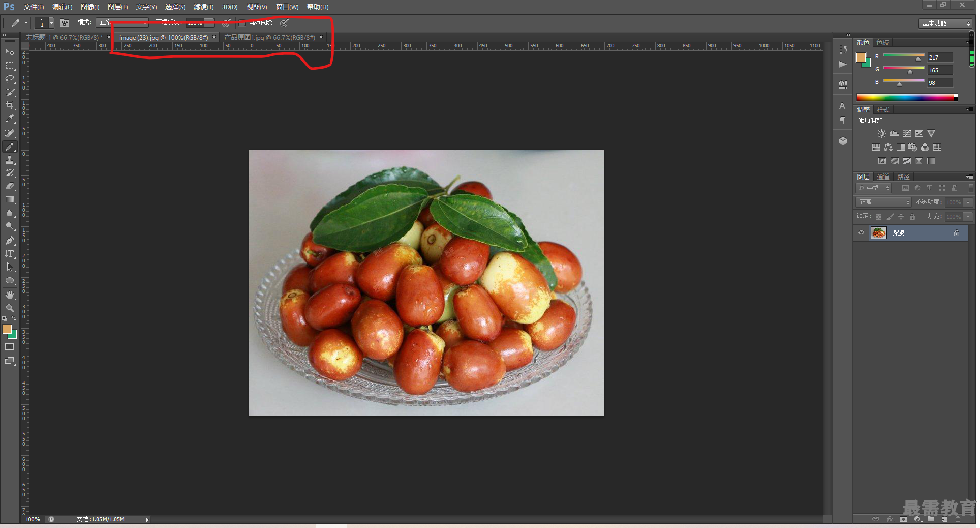Select the Quick Selection tool
980x528 pixels.
point(10,92)
